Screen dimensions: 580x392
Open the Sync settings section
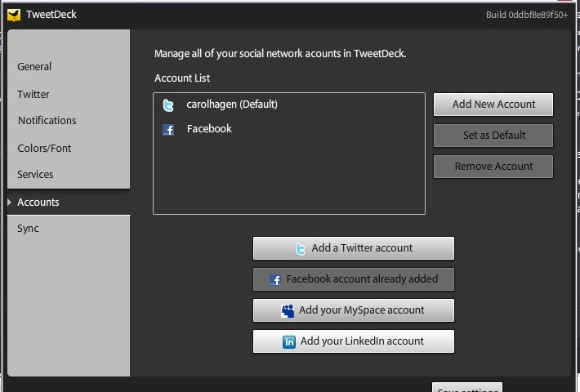point(28,229)
